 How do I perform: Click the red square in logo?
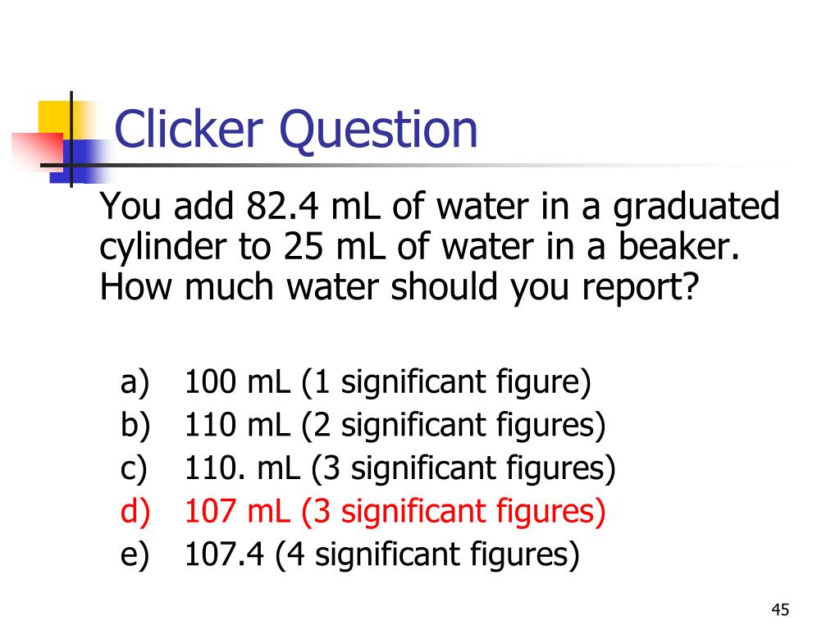click(36, 152)
